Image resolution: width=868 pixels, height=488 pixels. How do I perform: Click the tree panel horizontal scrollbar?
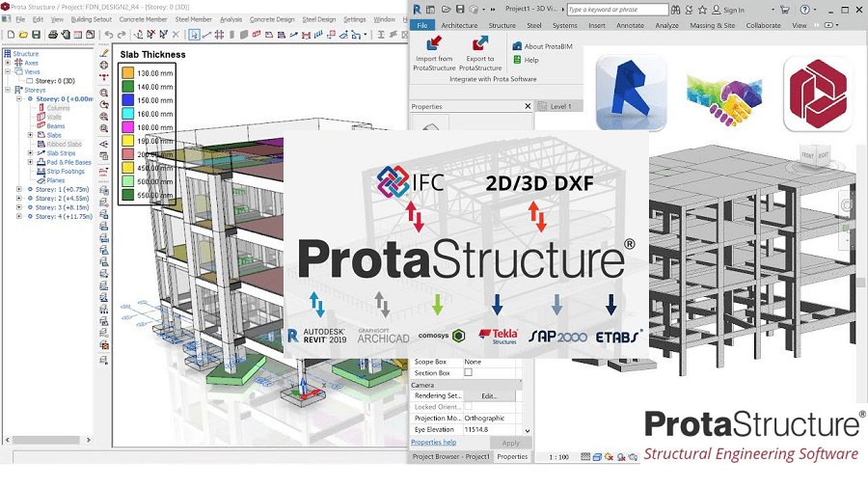[47, 440]
